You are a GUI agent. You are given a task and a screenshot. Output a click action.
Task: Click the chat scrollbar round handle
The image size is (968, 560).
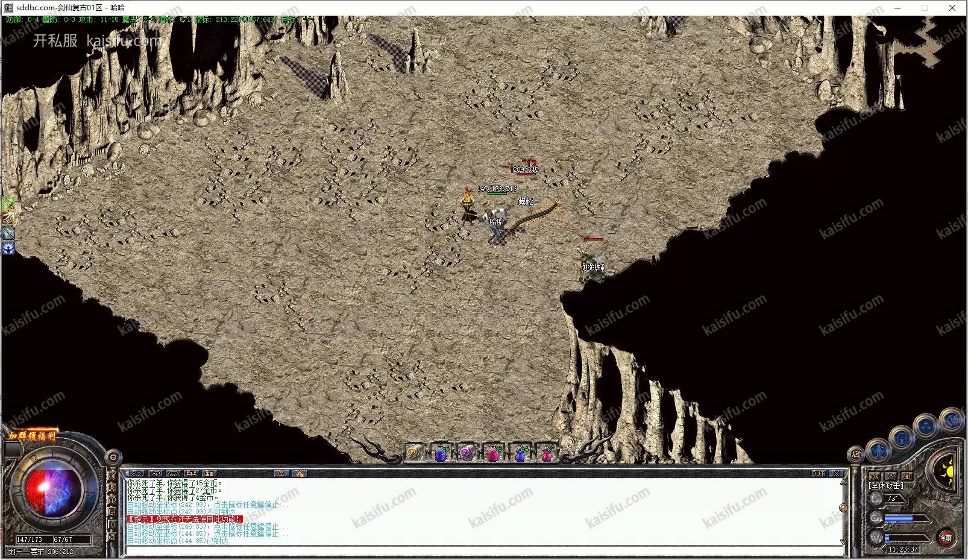click(x=843, y=508)
